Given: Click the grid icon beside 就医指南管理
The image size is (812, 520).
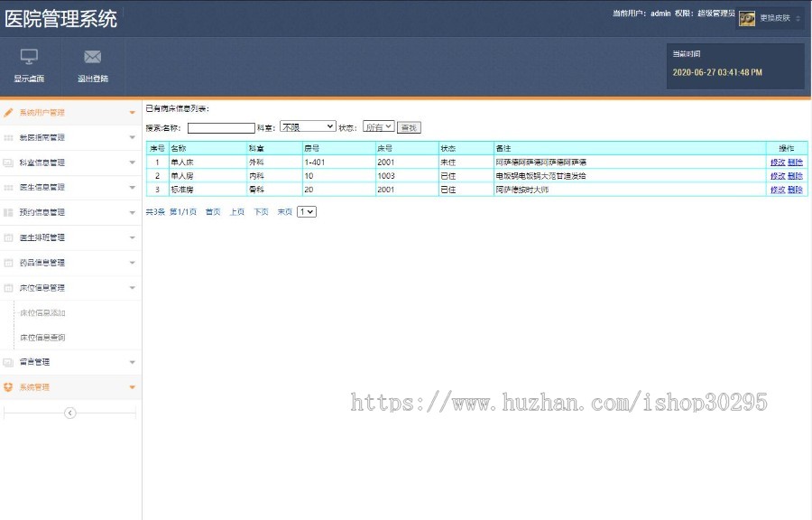Looking at the screenshot, I should 8,138.
